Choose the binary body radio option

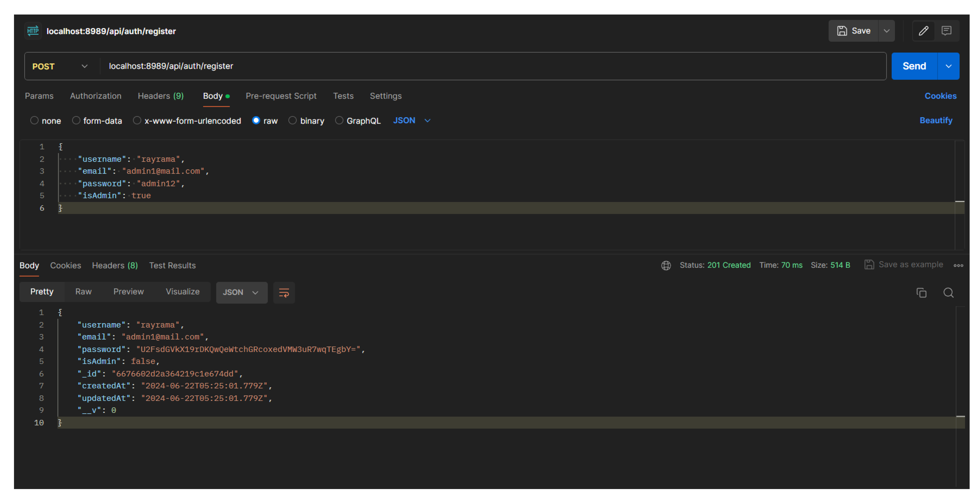(x=292, y=121)
